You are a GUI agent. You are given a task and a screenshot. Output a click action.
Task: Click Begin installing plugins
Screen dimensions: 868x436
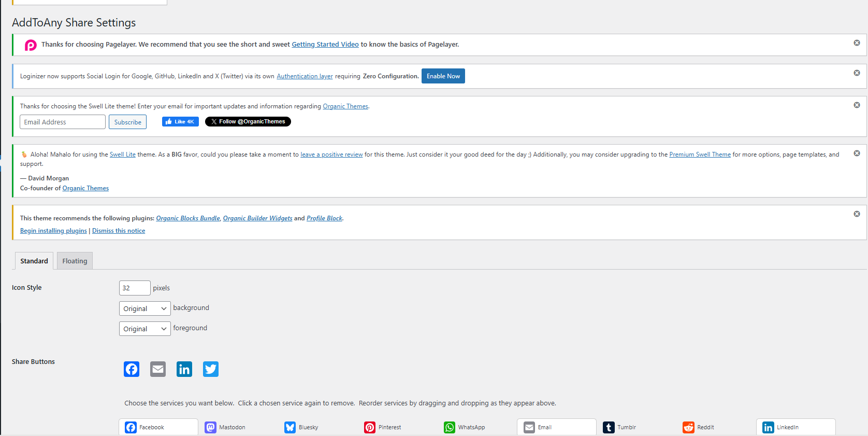click(53, 231)
